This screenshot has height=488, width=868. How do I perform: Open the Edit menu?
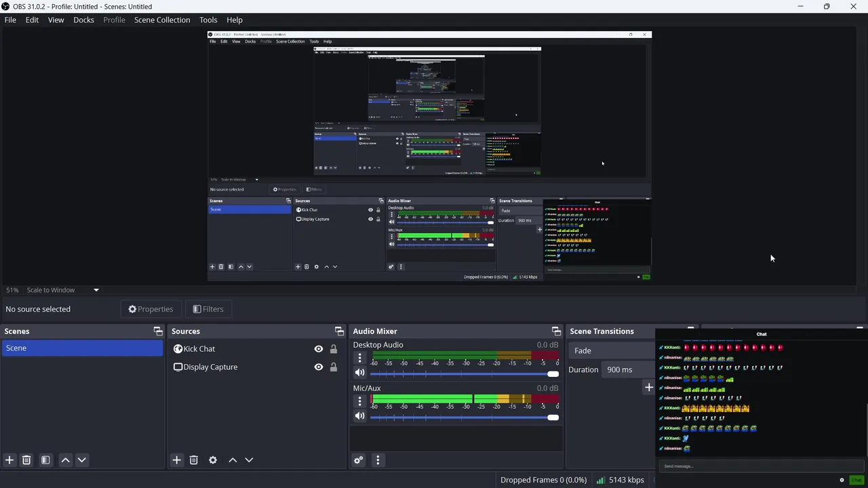[32, 20]
